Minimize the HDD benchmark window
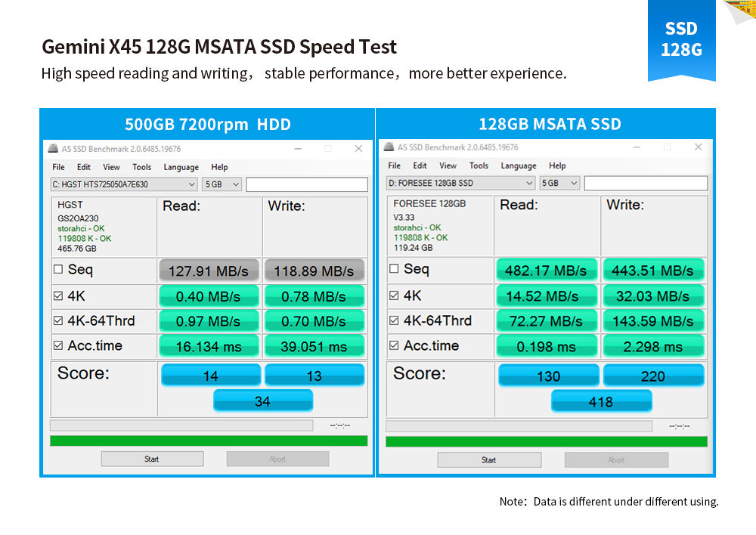The image size is (756, 535). click(x=298, y=148)
